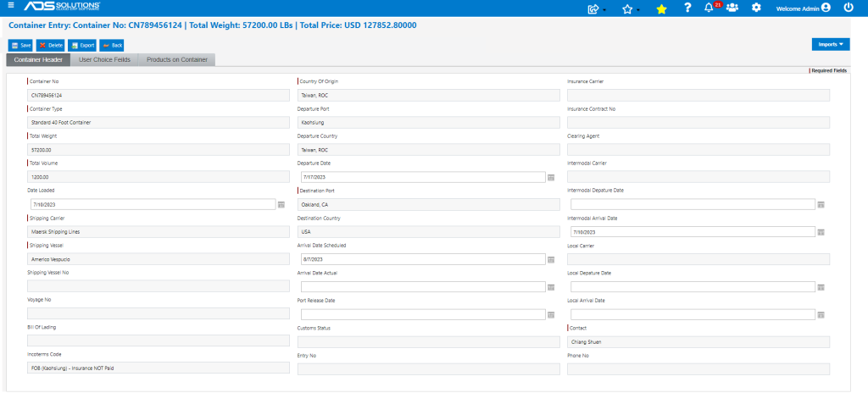Image resolution: width=868 pixels, height=393 pixels.
Task: Open Local Depature Date calendar picker
Action: tap(821, 287)
